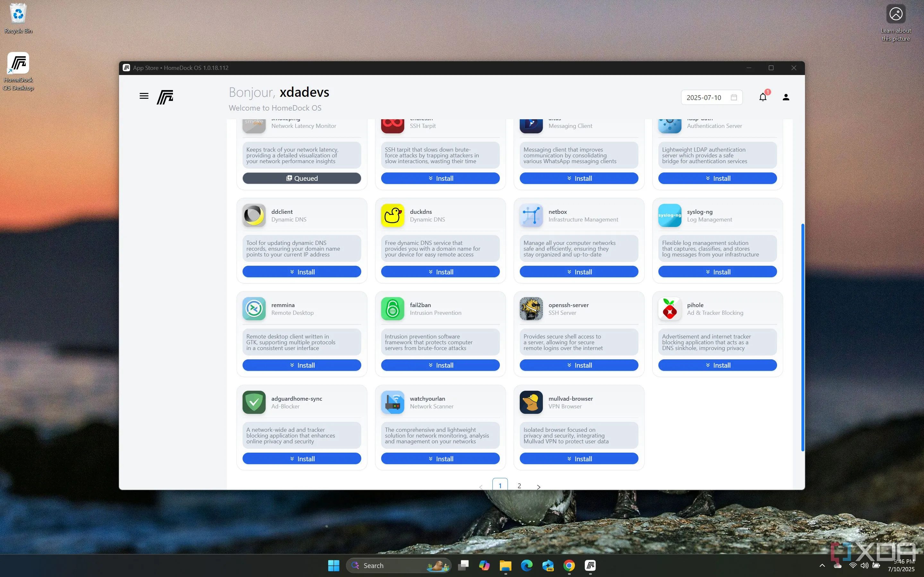Open the hamburger menu icon
The height and width of the screenshot is (577, 924).
(144, 96)
